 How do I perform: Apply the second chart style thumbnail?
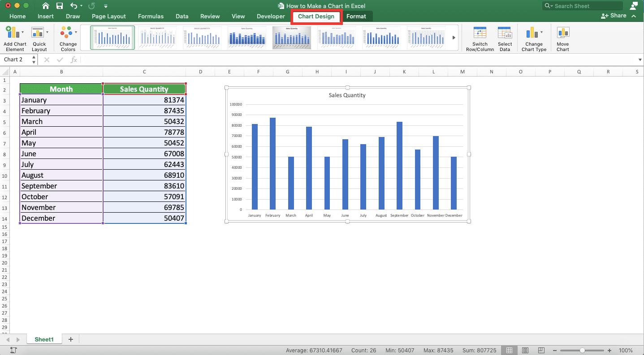tap(157, 38)
